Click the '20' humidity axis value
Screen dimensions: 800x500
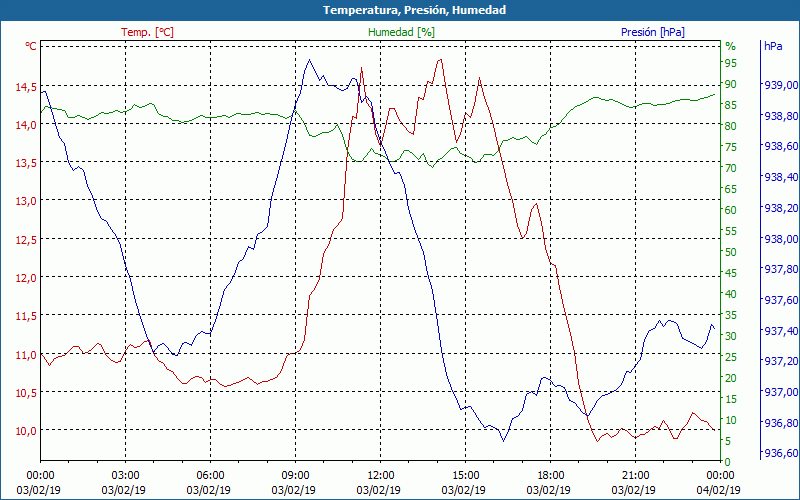pyautogui.click(x=731, y=378)
